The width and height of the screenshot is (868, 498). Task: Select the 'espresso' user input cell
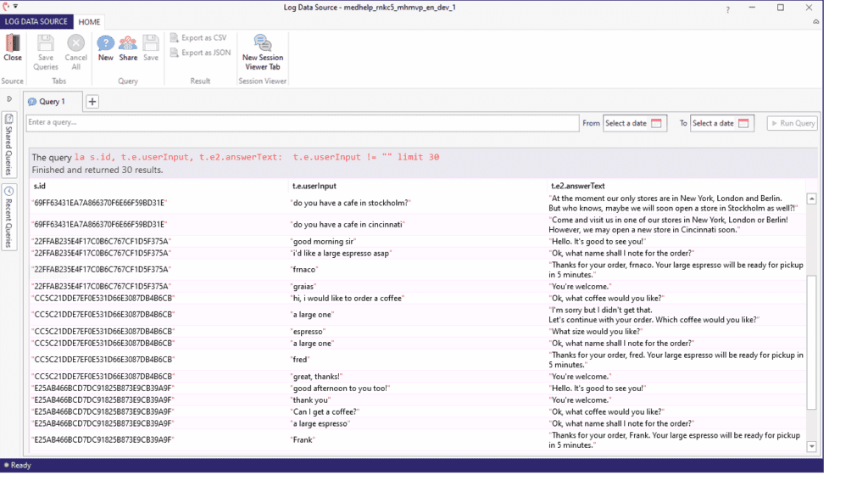308,331
